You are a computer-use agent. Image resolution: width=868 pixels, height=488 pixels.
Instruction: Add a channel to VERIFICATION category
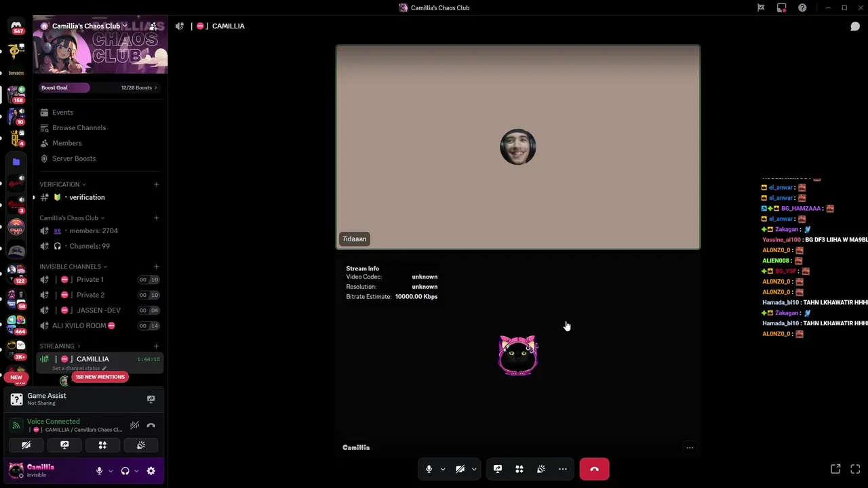point(156,184)
